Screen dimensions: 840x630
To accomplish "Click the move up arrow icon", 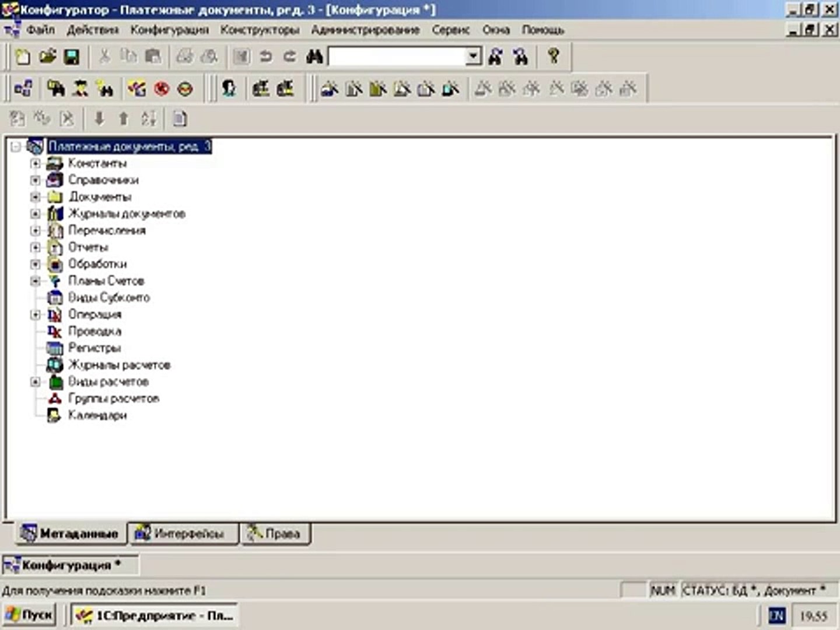I will (123, 119).
